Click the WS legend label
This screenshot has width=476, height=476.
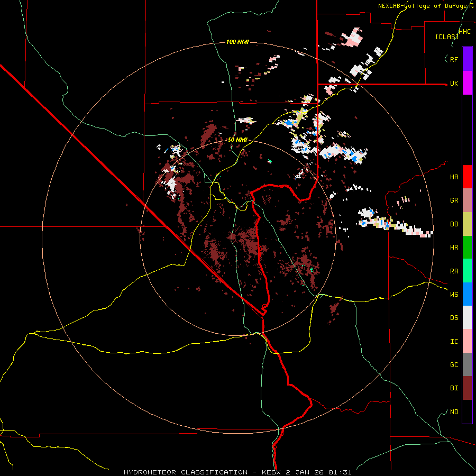coord(454,295)
